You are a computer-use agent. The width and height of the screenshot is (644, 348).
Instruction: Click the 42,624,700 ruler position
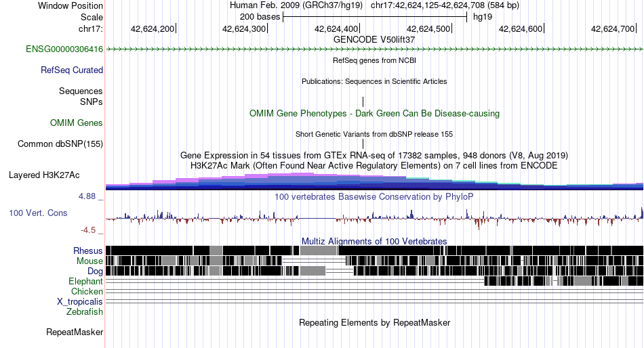tap(613, 28)
